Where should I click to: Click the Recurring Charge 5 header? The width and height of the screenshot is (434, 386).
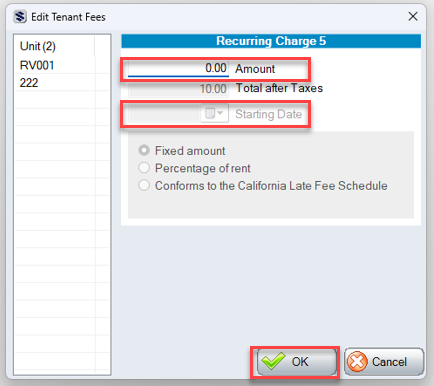click(271, 41)
